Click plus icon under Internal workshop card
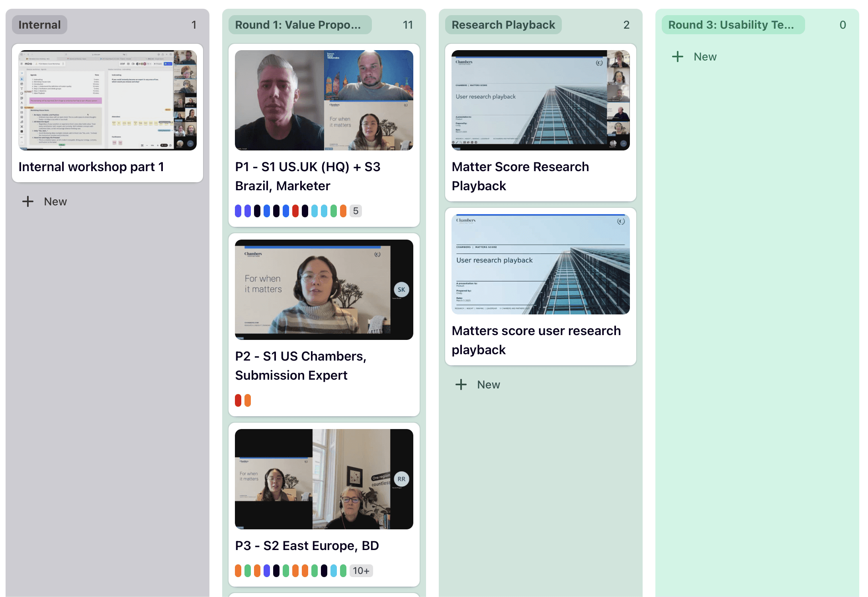 click(x=28, y=201)
